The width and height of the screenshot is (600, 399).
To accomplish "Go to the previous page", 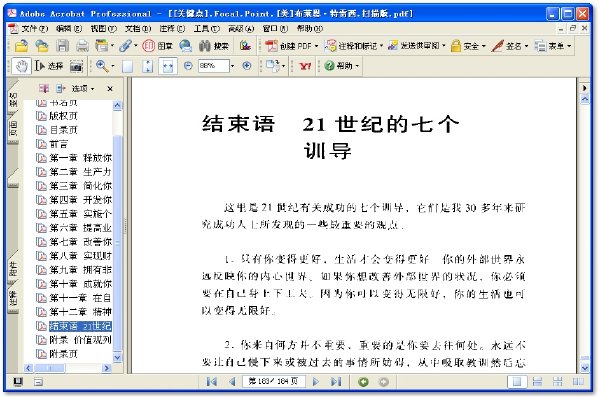I will (232, 381).
